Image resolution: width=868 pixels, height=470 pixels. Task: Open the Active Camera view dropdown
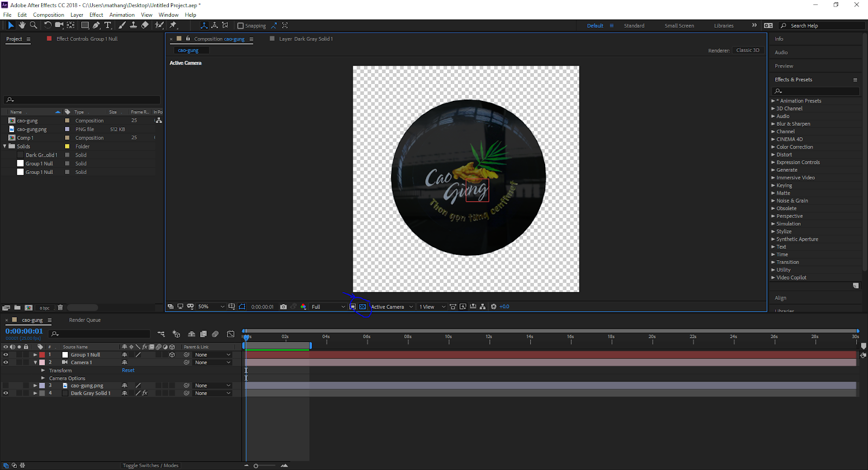tap(392, 306)
